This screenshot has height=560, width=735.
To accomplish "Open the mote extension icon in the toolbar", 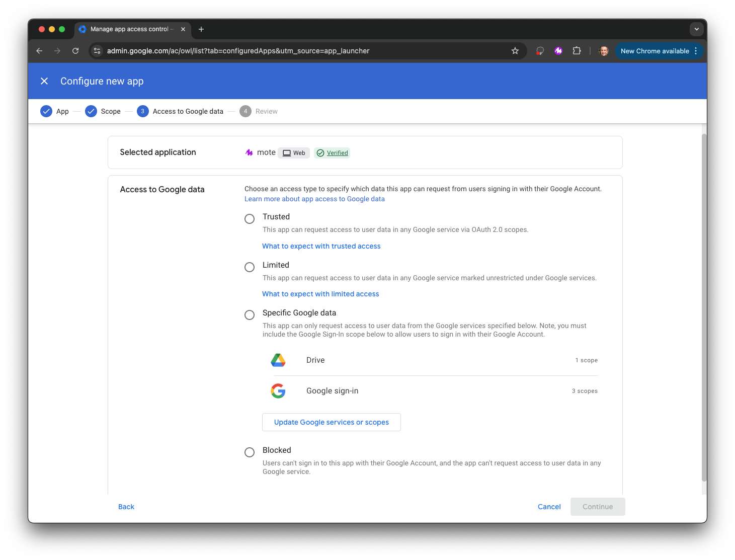I will point(558,51).
